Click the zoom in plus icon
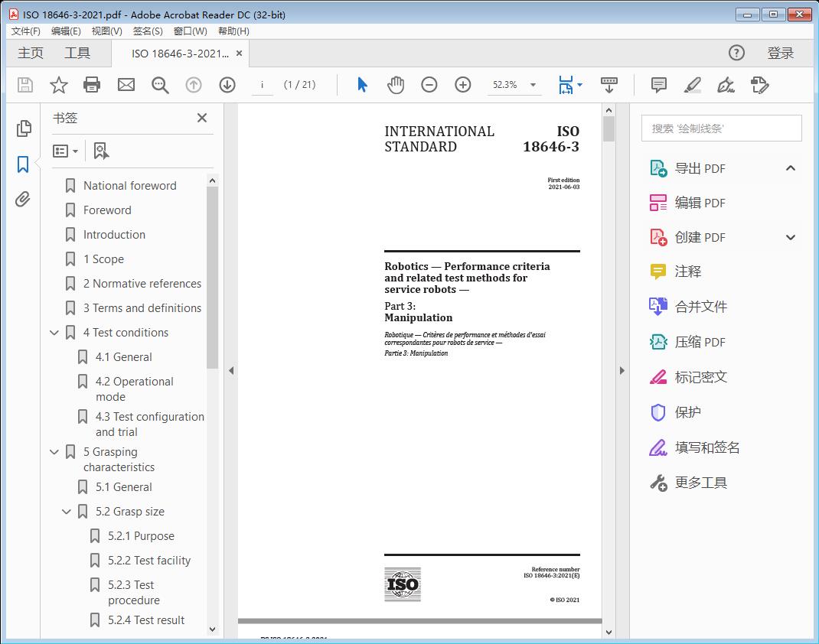The image size is (819, 644). point(463,85)
